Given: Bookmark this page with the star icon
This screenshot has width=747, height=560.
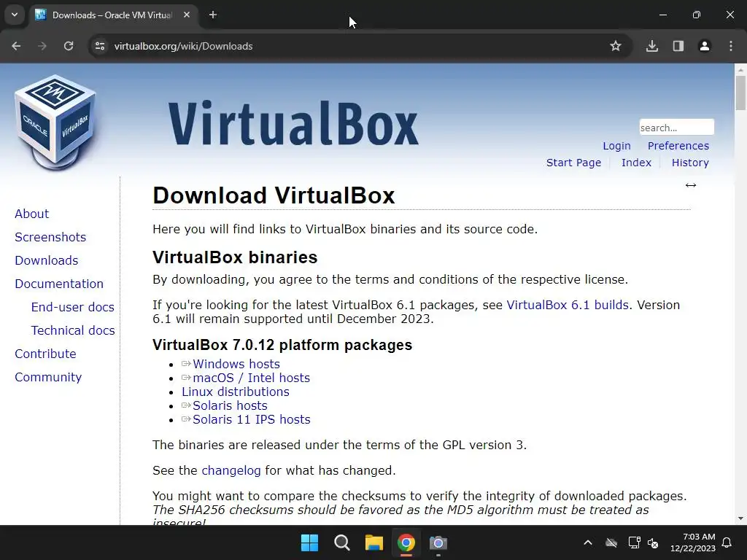Looking at the screenshot, I should tap(616, 46).
